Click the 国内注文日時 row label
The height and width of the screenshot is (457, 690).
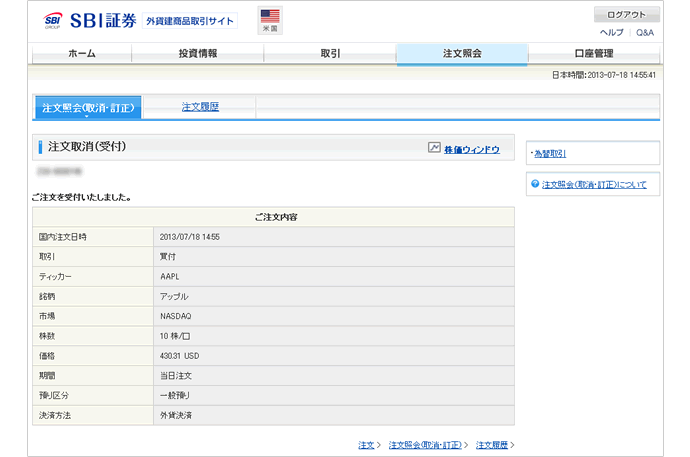click(x=62, y=237)
